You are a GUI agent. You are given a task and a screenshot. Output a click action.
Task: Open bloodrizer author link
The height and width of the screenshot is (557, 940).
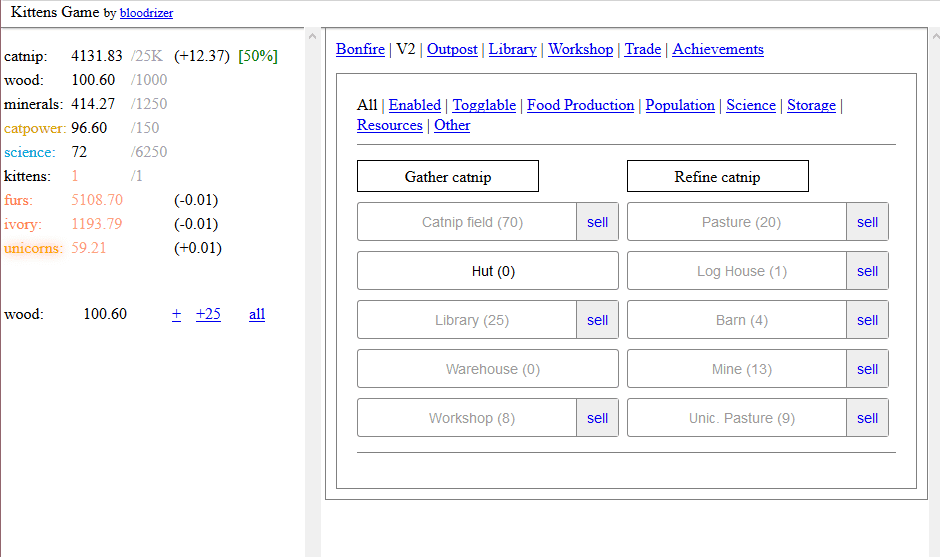tap(146, 13)
